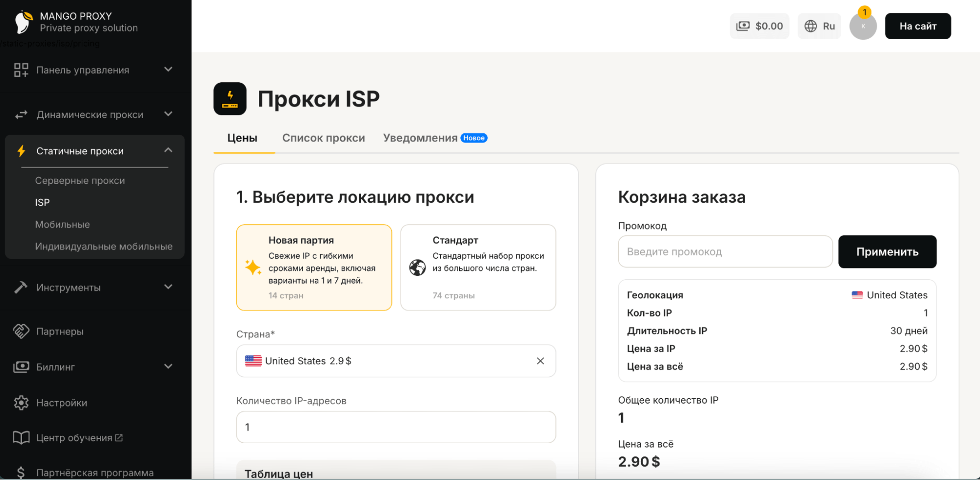Expand the Динамические прокси chevron
The image size is (980, 480).
168,114
